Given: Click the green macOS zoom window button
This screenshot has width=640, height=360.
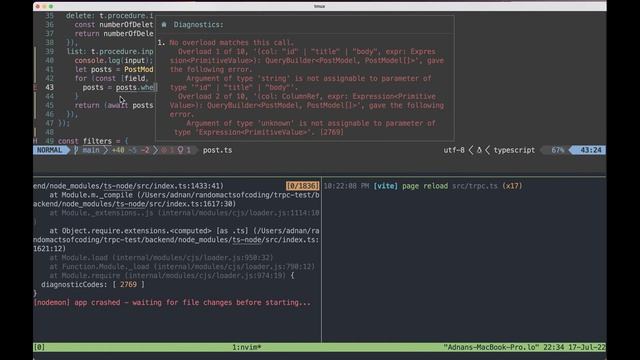Looking at the screenshot, I should tap(51, 6).
